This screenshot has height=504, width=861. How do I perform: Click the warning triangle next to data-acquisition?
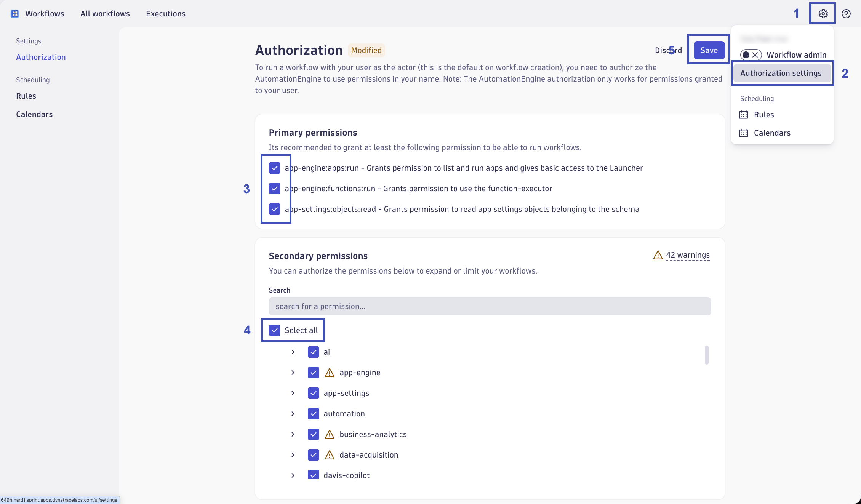click(x=329, y=455)
